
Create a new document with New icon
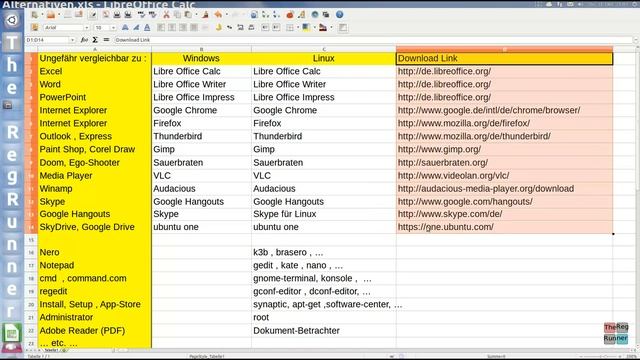click(35, 15)
